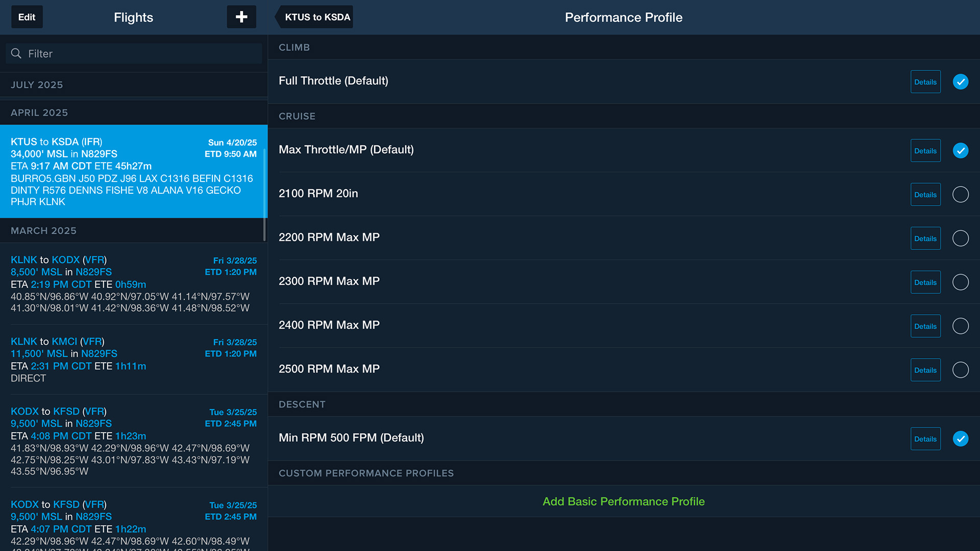980x551 pixels.
Task: Select Max Throttle/MP (Default) cruise profile
Action: point(960,151)
